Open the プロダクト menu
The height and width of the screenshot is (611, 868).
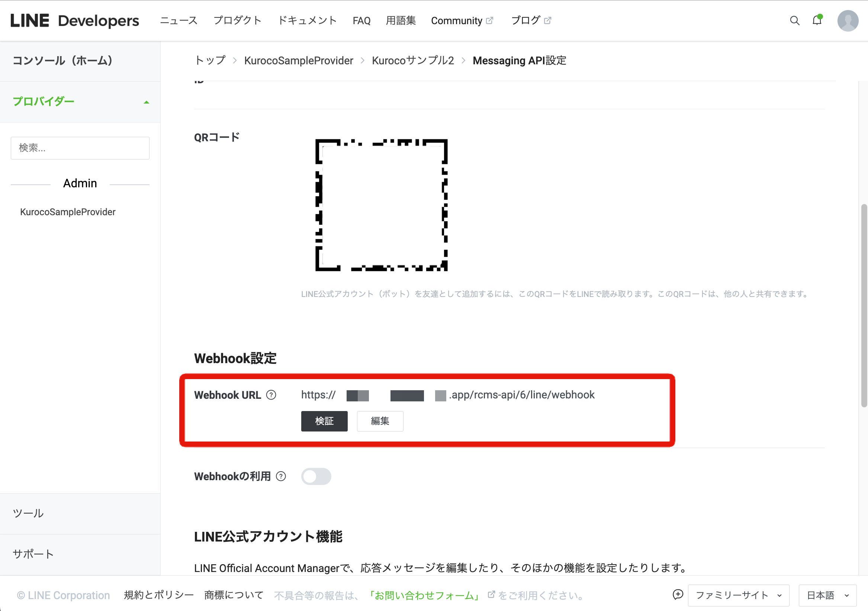click(x=237, y=20)
